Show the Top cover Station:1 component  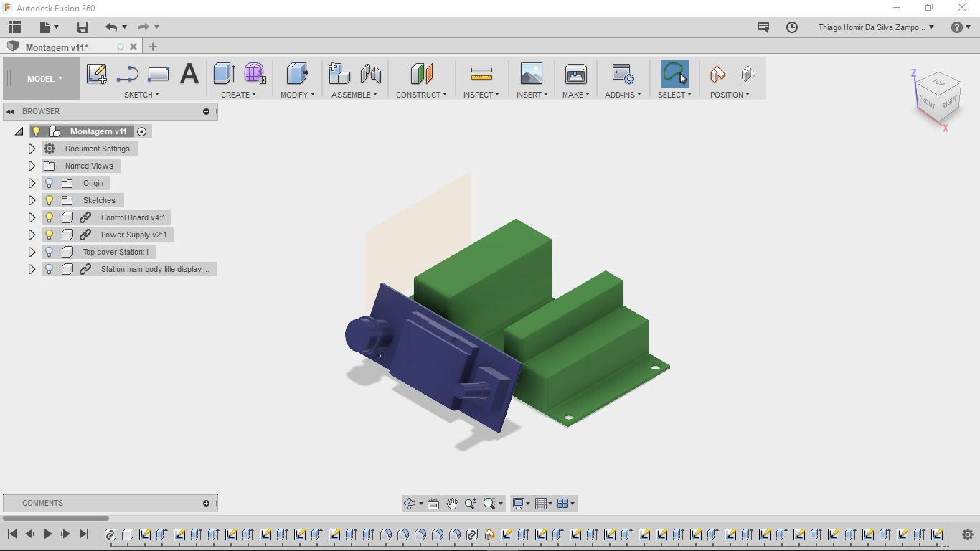(x=49, y=252)
